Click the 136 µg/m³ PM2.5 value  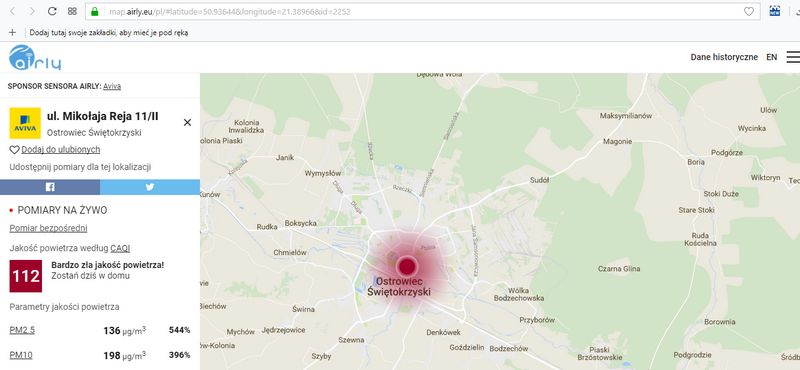pos(124,331)
